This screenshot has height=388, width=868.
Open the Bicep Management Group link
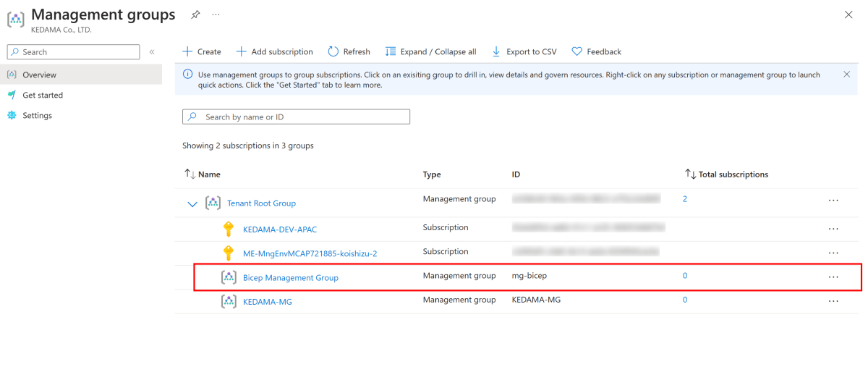tap(291, 277)
